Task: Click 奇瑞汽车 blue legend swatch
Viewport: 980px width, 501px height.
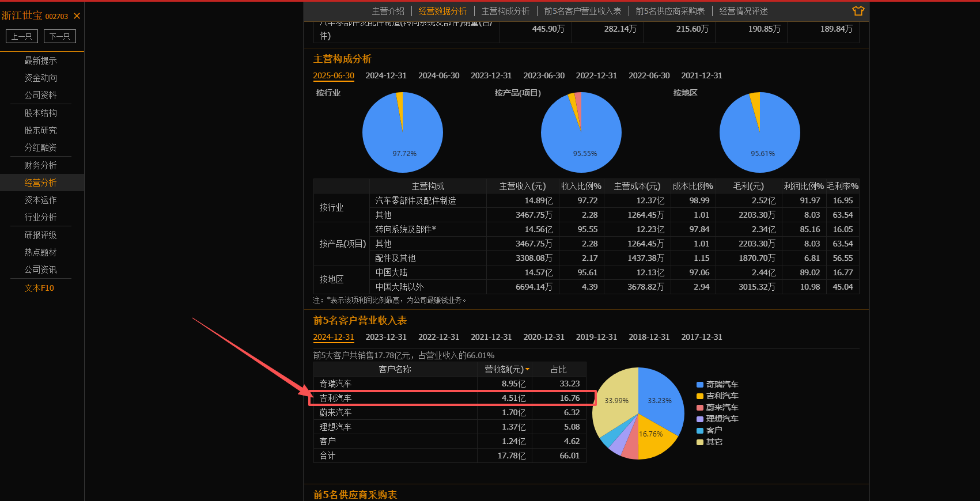Action: coord(700,385)
